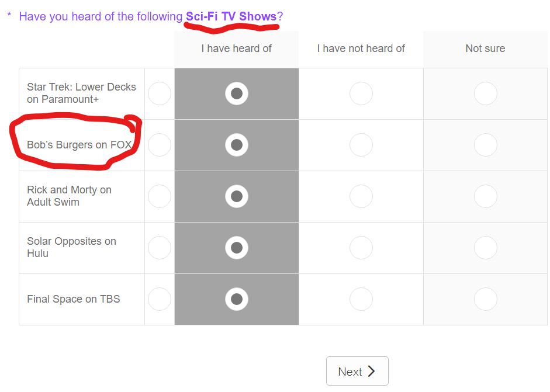Click the unlabeled radio beside Solar Opposites row
Image resolution: width=550 pixels, height=392 pixels.
tap(160, 247)
